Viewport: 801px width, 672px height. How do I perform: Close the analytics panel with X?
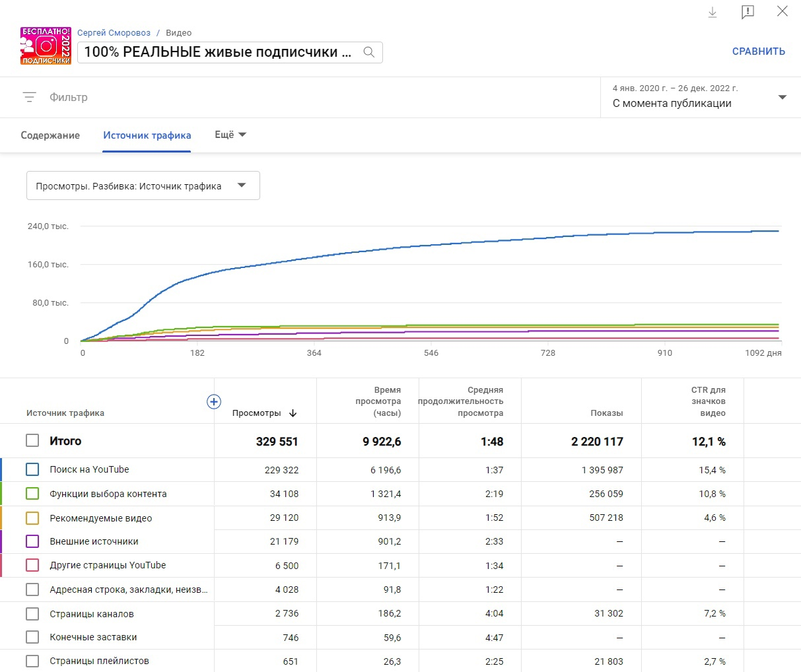[783, 12]
